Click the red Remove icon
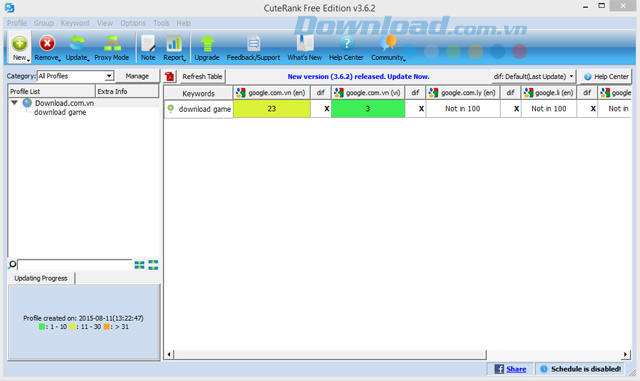 tap(47, 43)
